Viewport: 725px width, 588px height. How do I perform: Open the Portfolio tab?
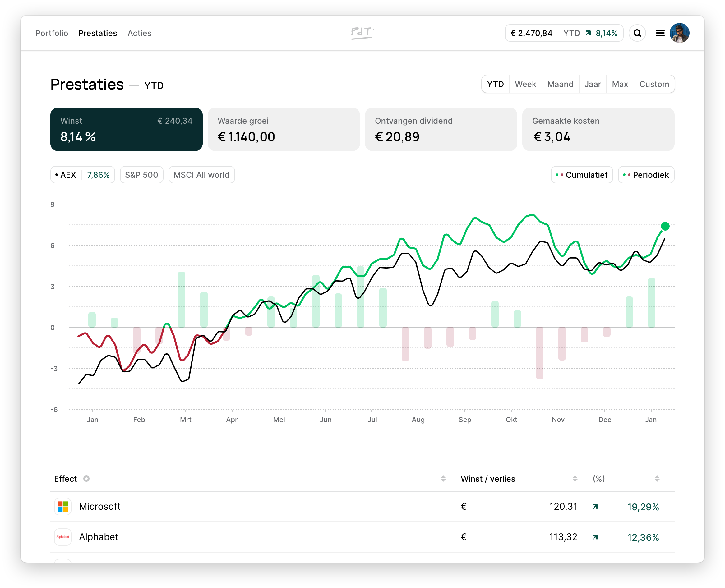click(52, 33)
